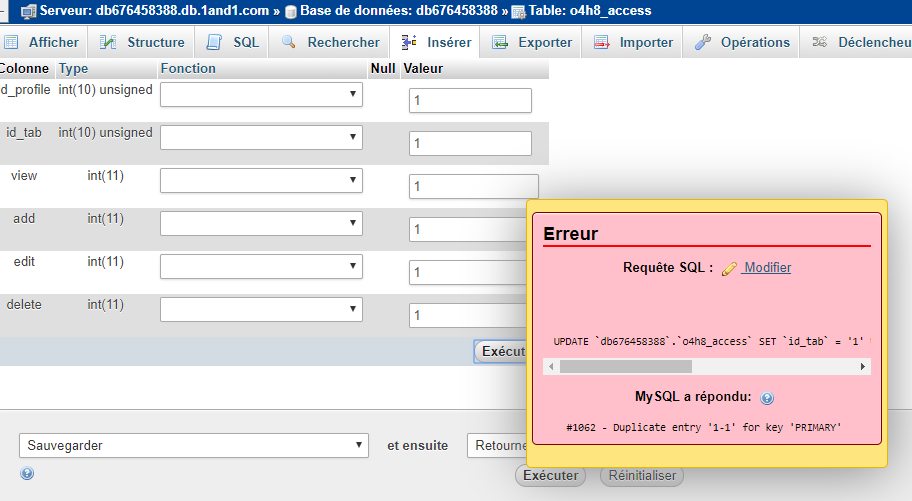Click the Importer icon
Image resolution: width=912 pixels, height=501 pixels.
coord(601,42)
